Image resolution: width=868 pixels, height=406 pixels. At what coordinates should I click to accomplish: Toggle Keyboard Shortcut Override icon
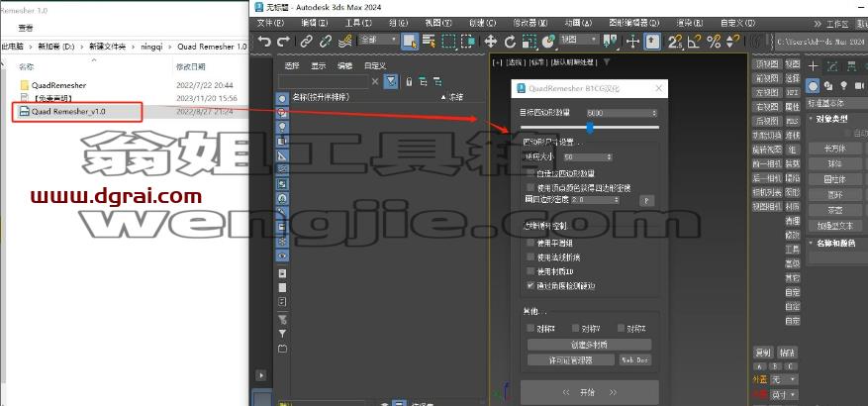click(x=652, y=41)
